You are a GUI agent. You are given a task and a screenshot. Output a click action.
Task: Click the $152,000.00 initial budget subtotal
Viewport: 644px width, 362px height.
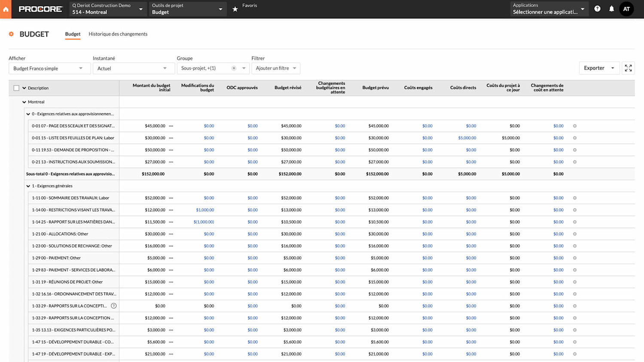(153, 174)
